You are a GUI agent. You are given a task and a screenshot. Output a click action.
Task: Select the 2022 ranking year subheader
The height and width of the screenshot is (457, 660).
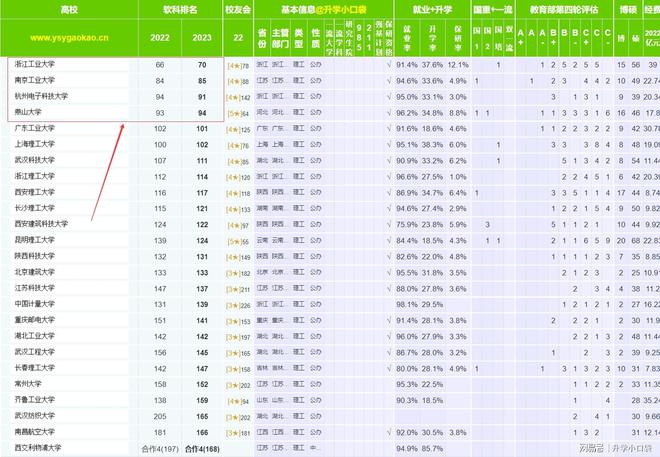coord(160,38)
